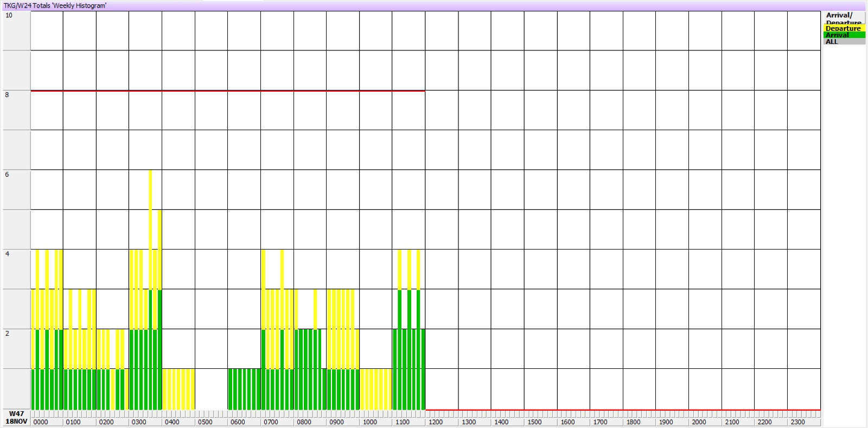Screen dimensions: 868x428
Task: Select the 2100 hour label
Action: 732,422
